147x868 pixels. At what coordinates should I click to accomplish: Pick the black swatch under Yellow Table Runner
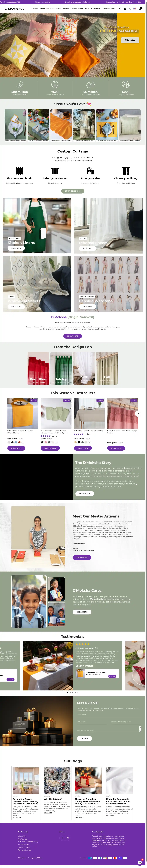point(13,442)
